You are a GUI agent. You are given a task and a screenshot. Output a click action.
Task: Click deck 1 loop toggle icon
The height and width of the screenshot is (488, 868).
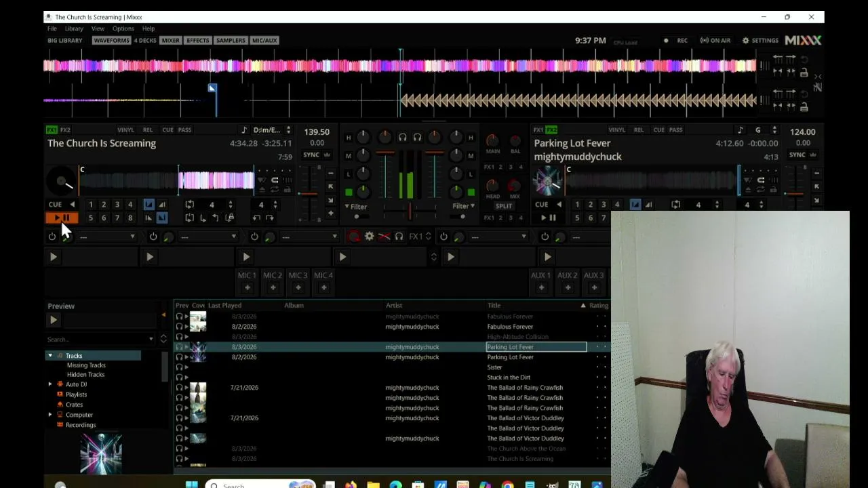click(189, 205)
